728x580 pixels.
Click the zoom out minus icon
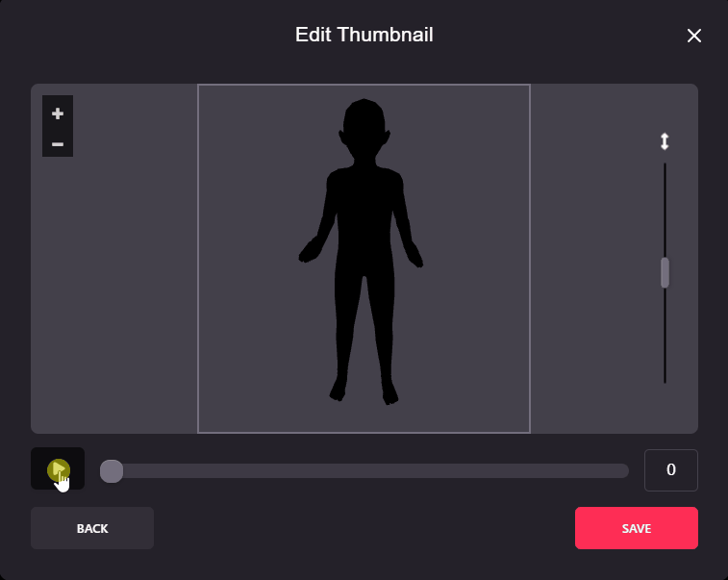(x=58, y=144)
